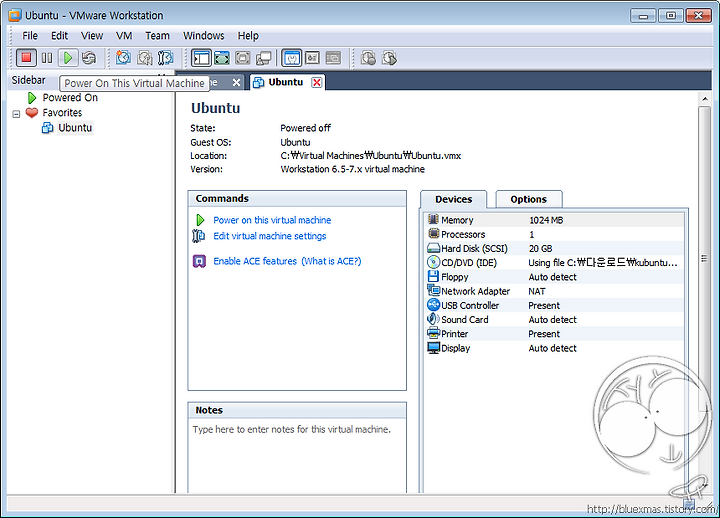Click the green Power On toolbar button

pyautogui.click(x=68, y=58)
